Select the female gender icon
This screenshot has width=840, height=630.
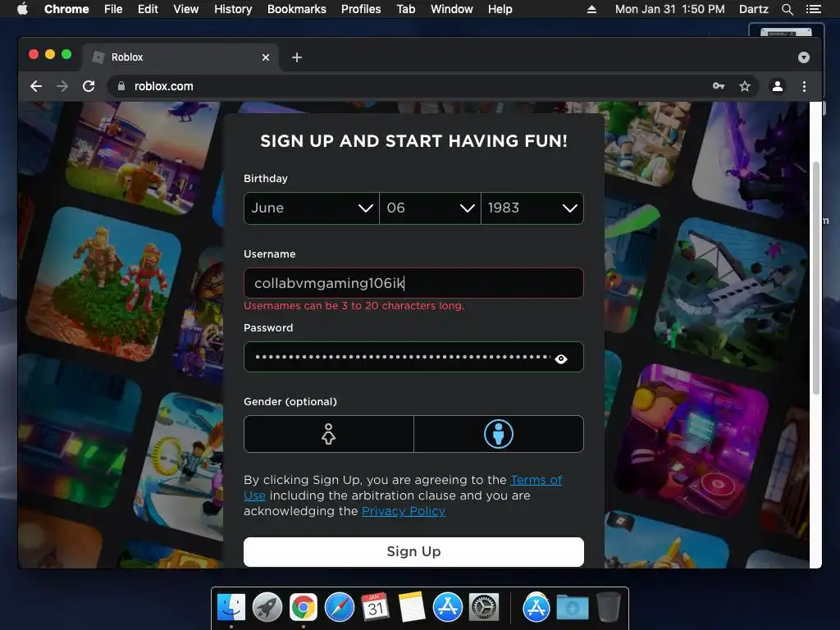click(328, 434)
